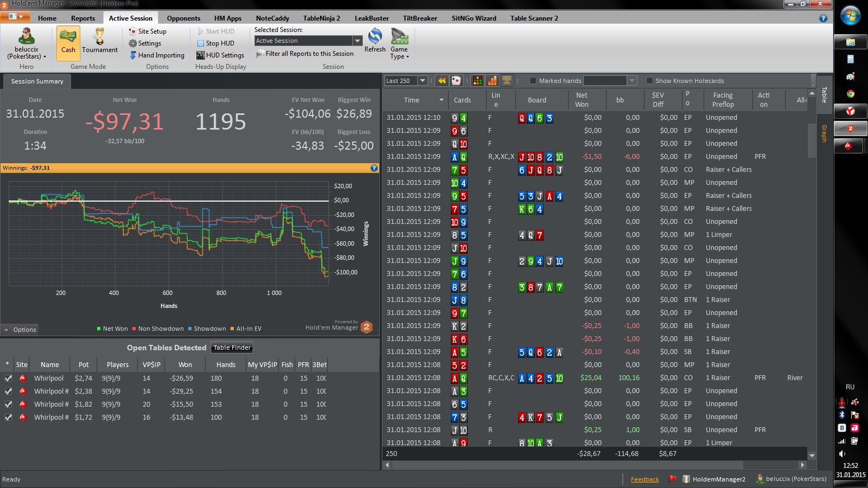Open the Hold'em Manager application menu button

point(15,17)
